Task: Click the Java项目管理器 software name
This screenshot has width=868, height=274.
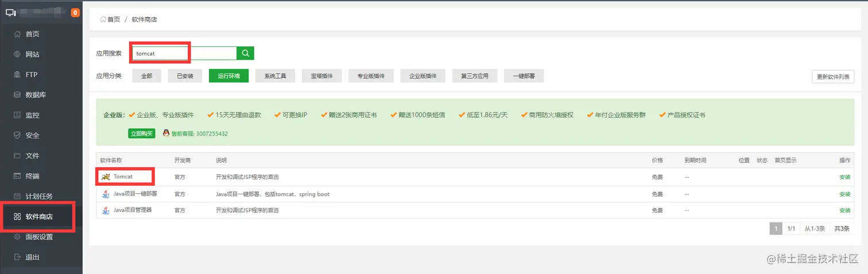Action: pos(133,210)
